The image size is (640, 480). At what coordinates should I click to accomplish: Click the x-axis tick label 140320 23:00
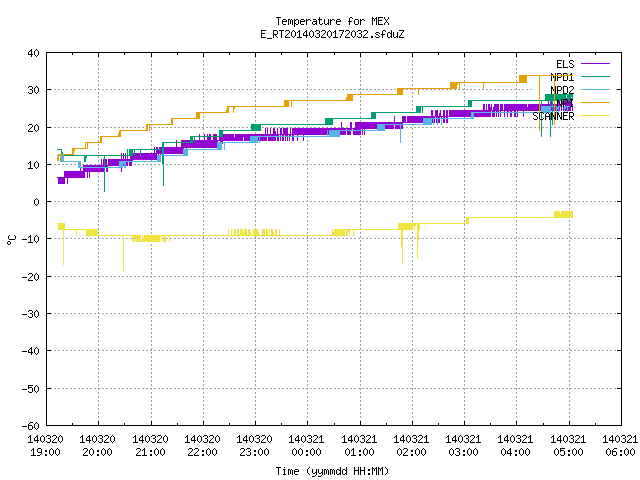pyautogui.click(x=255, y=446)
